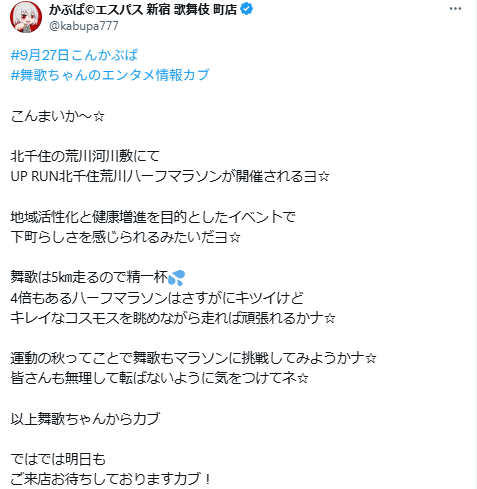Click the line 以上舞歌ちゃんからカブ
Viewport: 477px width, 489px height.
point(85,419)
